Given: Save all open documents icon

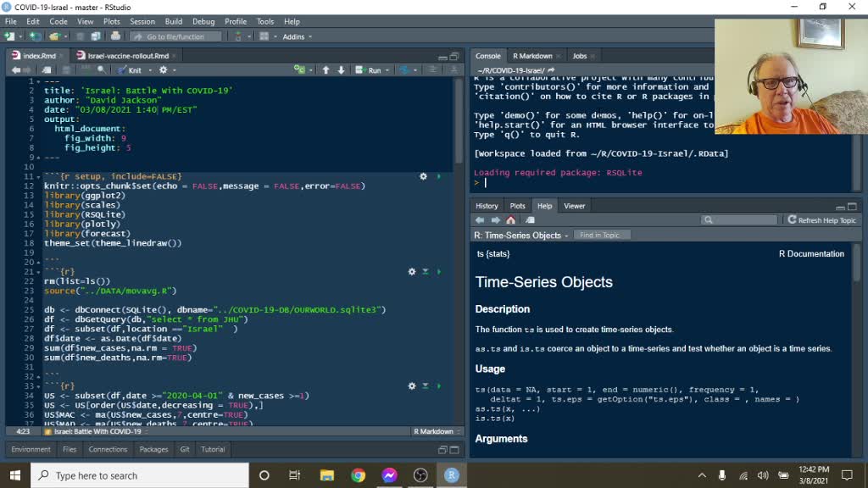Looking at the screenshot, I should coord(95,36).
